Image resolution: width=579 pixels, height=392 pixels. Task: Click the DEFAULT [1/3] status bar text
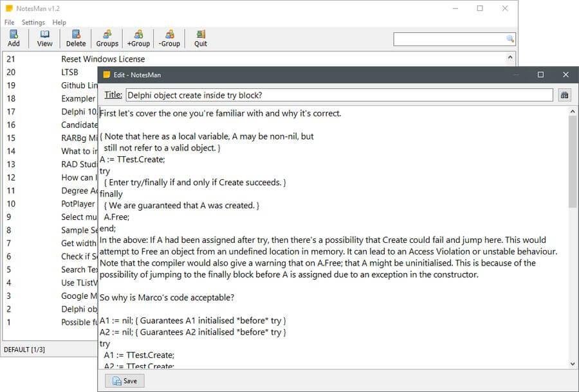point(24,349)
